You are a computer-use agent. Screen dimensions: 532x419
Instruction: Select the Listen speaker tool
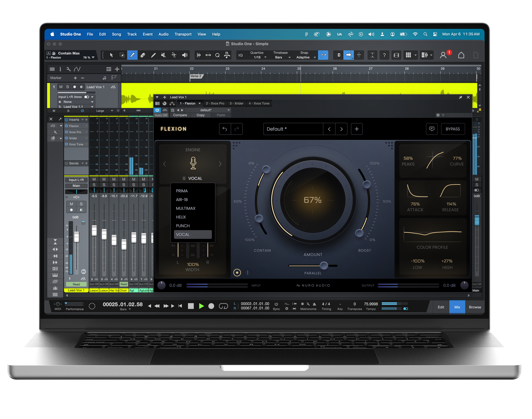[x=185, y=55]
